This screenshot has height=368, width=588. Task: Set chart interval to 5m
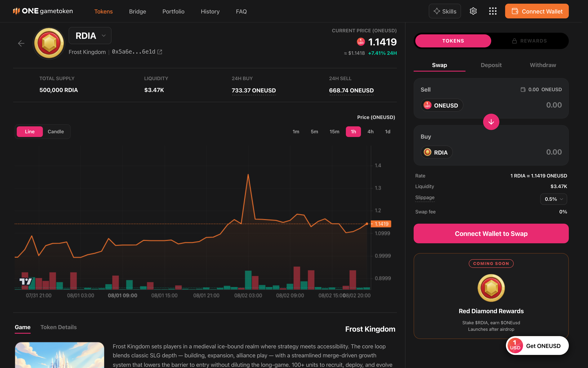(314, 132)
